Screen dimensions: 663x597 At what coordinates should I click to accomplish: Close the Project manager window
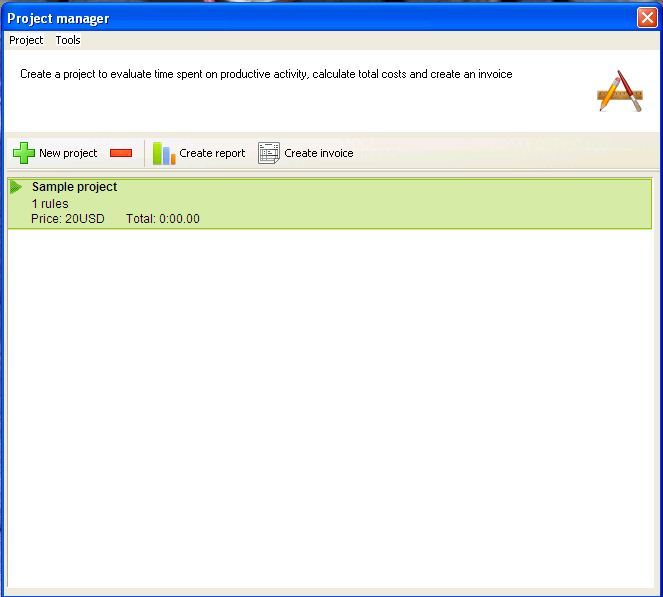pos(646,18)
